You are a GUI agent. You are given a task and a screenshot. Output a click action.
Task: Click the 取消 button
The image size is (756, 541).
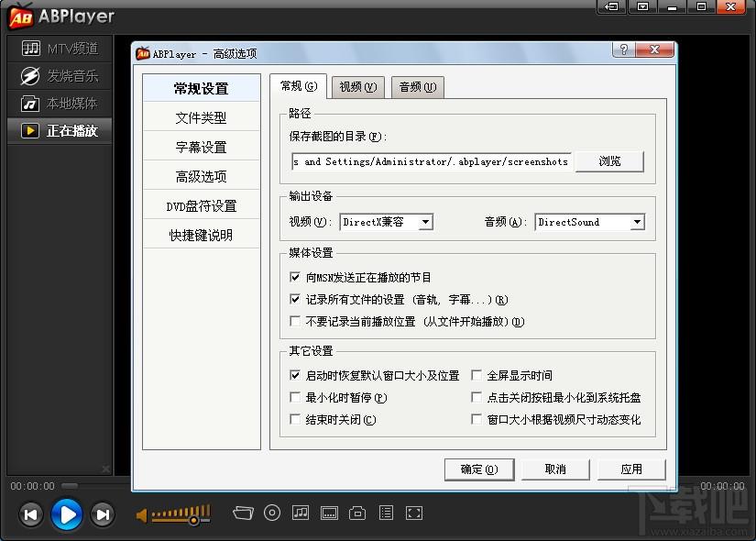(555, 469)
